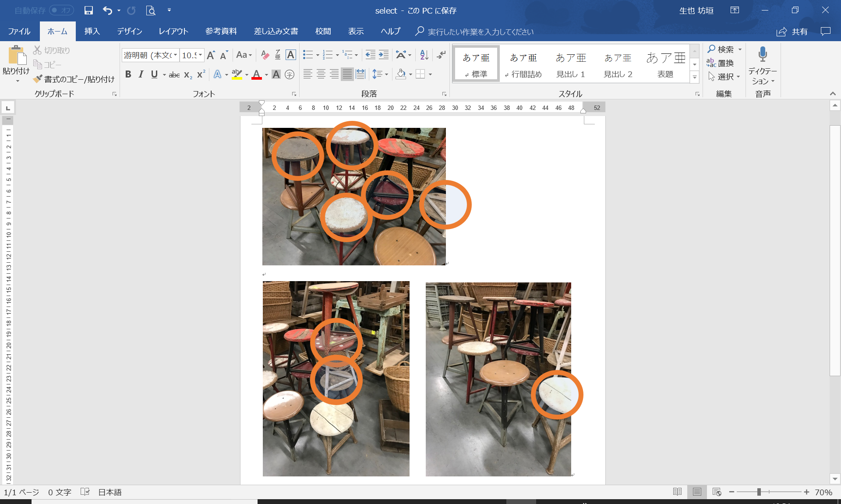The width and height of the screenshot is (841, 504).
Task: Click the 置換 (Replace) button
Action: (x=720, y=63)
